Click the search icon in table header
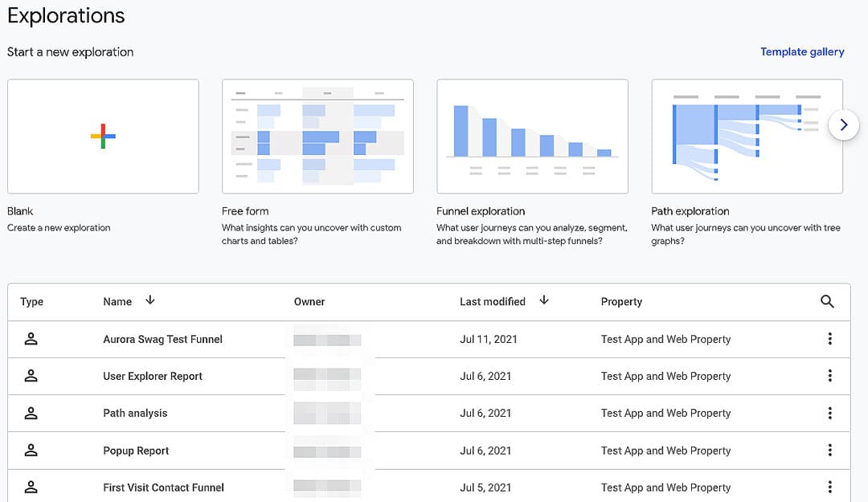Viewport: 868px width, 502px height. [827, 302]
